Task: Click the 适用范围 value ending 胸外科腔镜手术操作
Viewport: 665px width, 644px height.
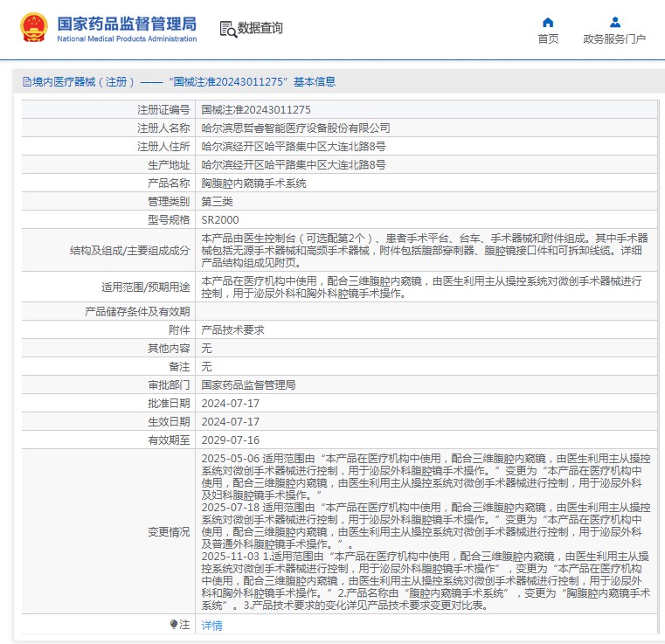Action: [421, 287]
